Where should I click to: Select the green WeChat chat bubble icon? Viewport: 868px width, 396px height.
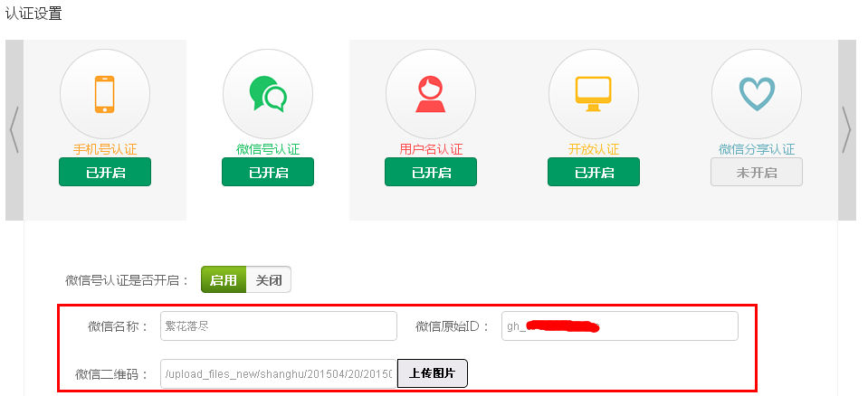point(268,93)
